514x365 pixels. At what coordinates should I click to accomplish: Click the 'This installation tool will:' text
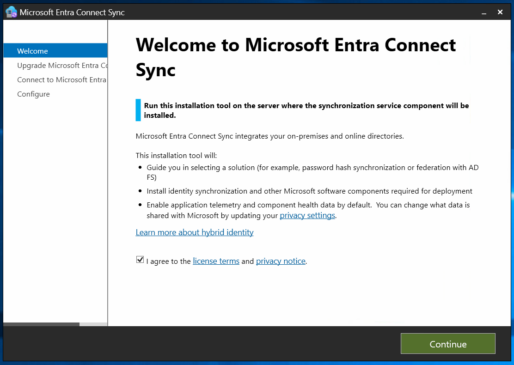(176, 155)
